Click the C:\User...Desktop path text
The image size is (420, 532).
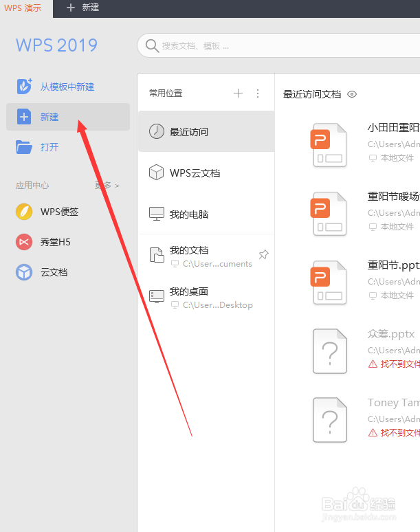tap(217, 305)
